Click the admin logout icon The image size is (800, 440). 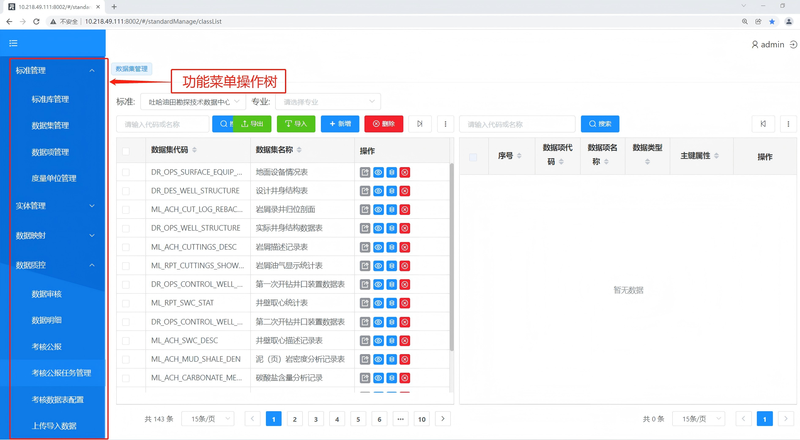(792, 44)
